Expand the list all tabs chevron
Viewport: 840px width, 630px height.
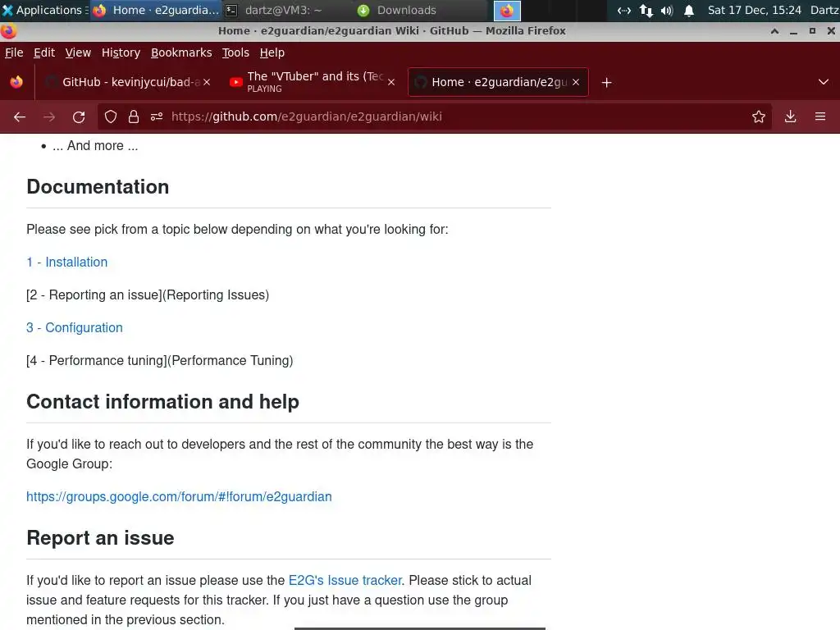coord(824,82)
